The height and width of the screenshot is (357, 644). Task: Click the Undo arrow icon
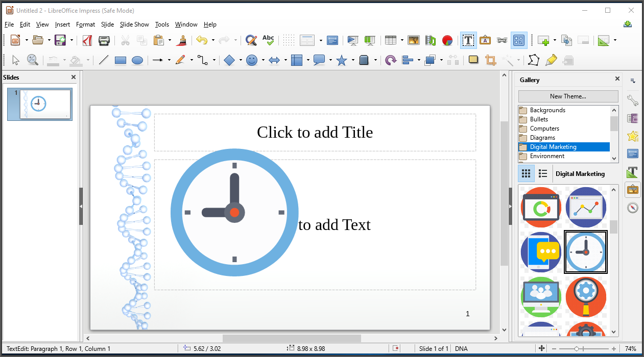pyautogui.click(x=201, y=40)
